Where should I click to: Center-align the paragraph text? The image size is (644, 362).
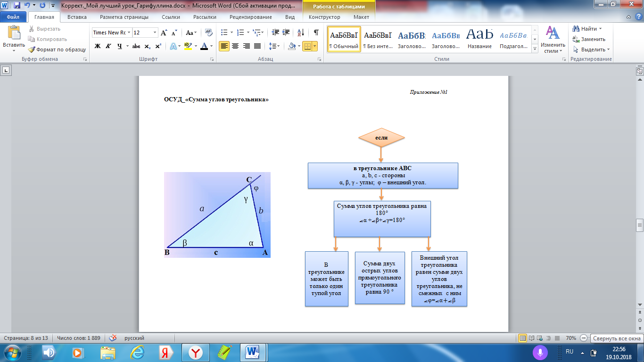click(x=235, y=46)
